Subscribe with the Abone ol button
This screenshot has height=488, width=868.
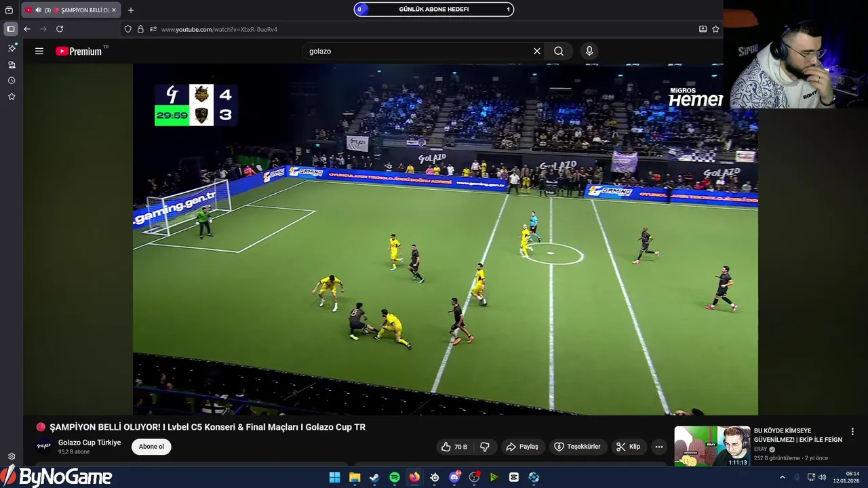pos(151,447)
